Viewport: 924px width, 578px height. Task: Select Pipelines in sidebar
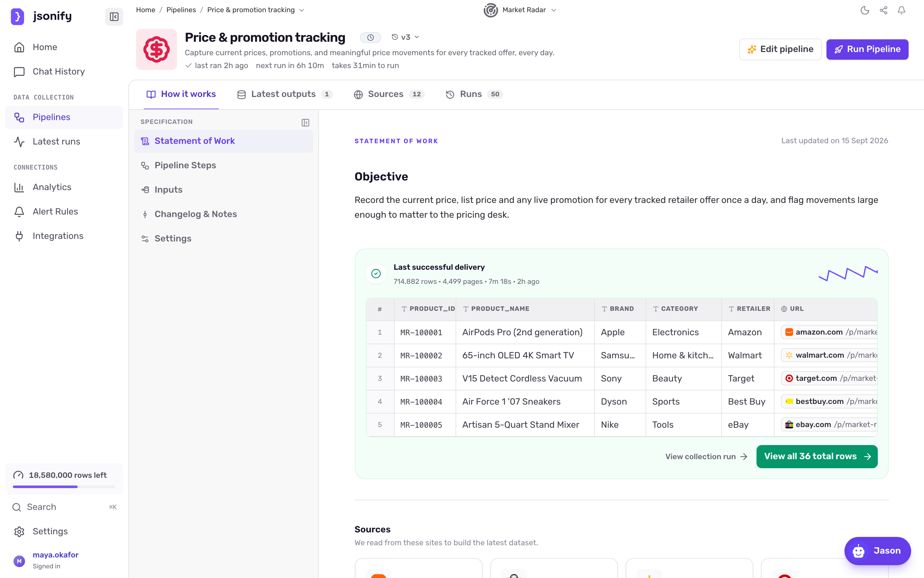pyautogui.click(x=64, y=117)
